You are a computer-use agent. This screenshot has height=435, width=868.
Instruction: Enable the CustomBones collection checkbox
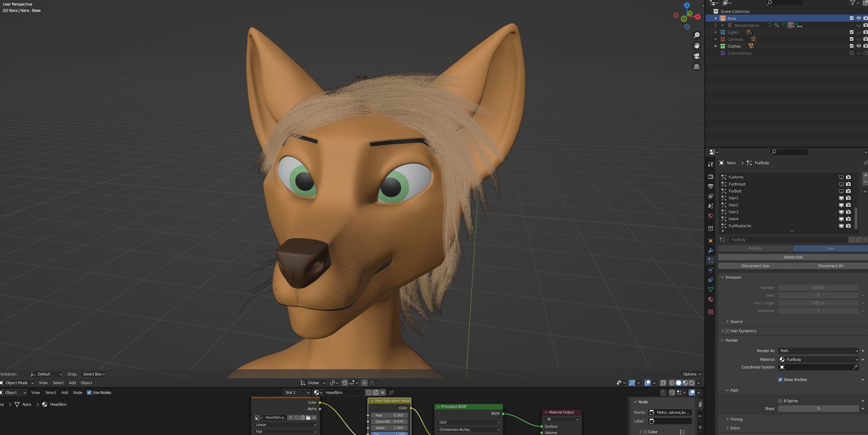tap(852, 53)
